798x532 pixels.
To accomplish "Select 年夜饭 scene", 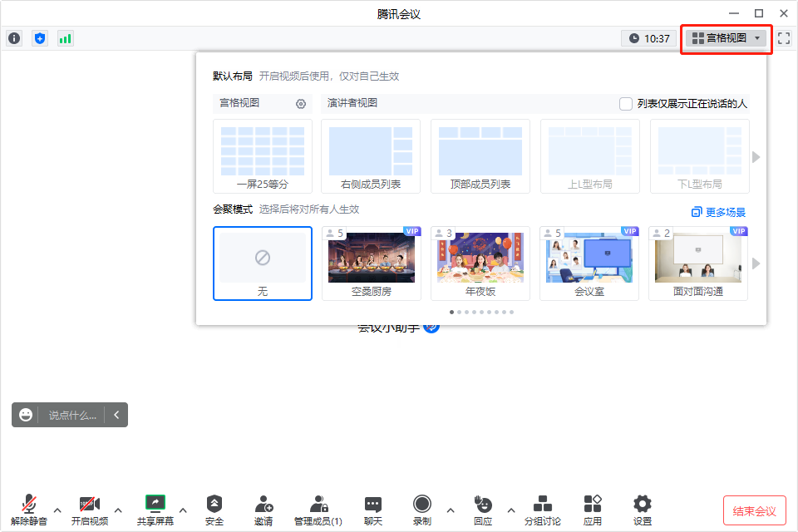I will [480, 264].
